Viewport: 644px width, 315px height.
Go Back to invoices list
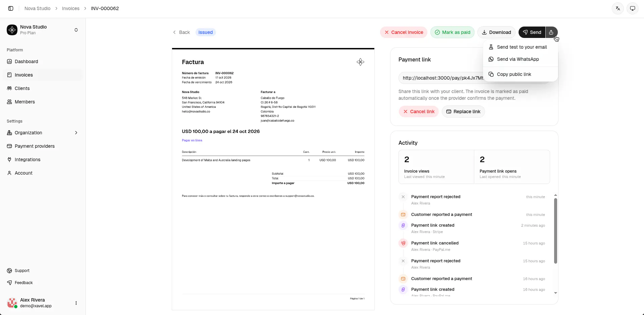181,32
